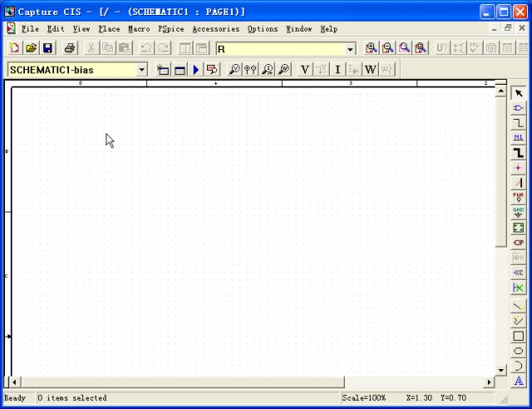Image resolution: width=532 pixels, height=409 pixels.
Task: Click the Zoom Out magnifier icon
Action: 388,48
